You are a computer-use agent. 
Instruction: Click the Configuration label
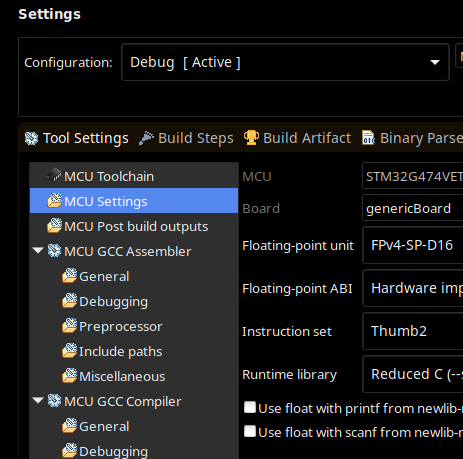tap(68, 63)
